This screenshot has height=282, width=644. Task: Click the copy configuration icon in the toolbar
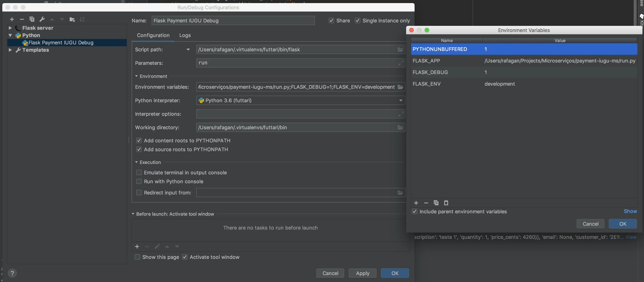[x=32, y=19]
